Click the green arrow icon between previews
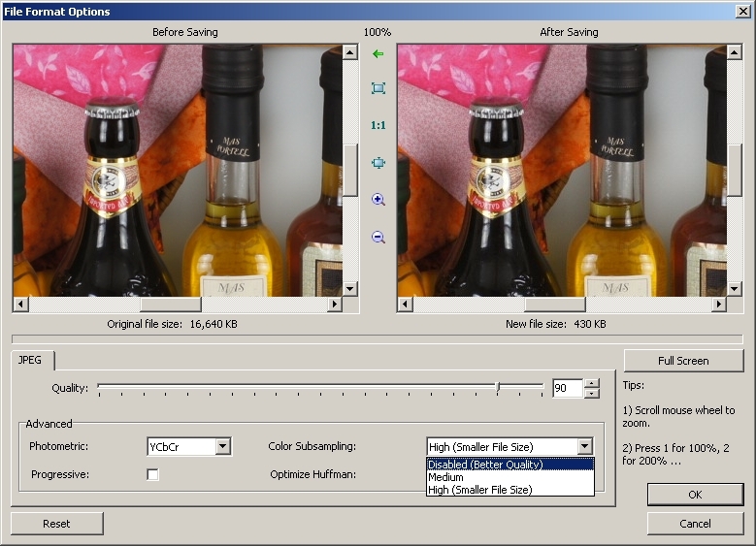The image size is (756, 546). coord(378,54)
